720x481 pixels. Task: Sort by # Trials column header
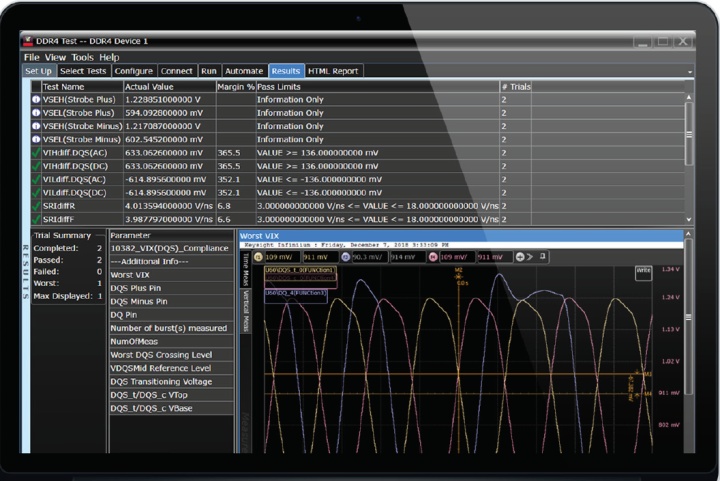coord(516,86)
